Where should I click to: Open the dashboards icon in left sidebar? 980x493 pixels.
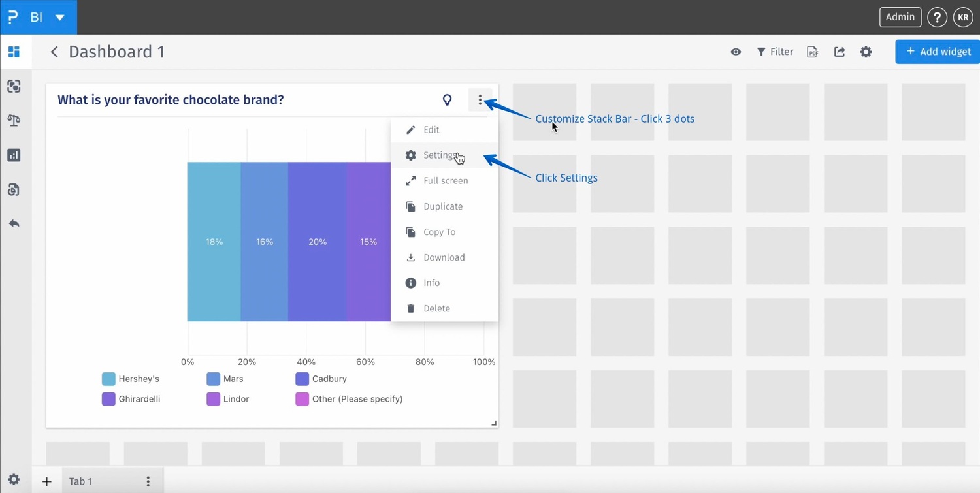tap(14, 52)
